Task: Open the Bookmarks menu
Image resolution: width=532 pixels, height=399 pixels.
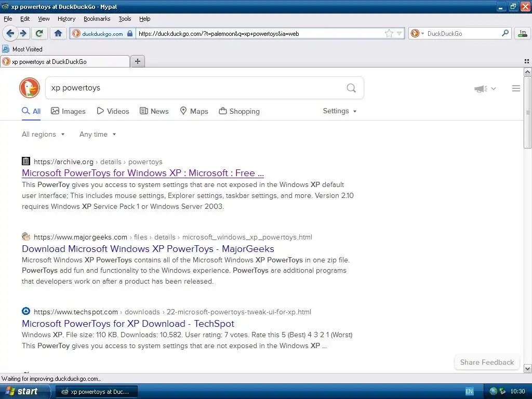Action: pos(97,19)
